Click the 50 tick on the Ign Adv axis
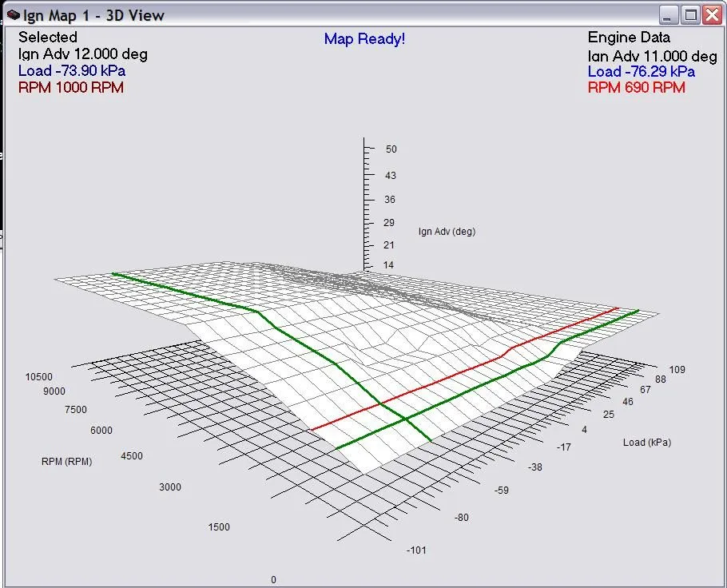 pos(391,149)
